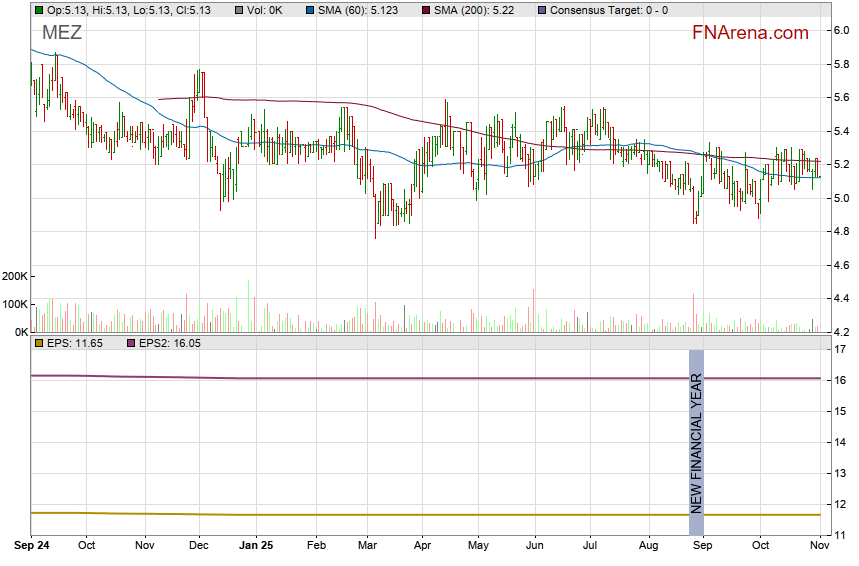Click the Consensus Target legend swatch

pyautogui.click(x=541, y=10)
